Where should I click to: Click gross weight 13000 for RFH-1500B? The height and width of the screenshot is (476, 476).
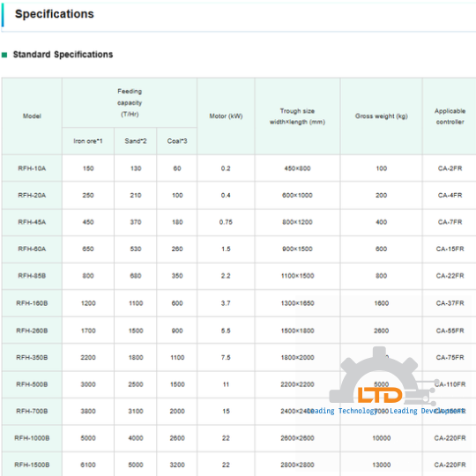point(382,465)
